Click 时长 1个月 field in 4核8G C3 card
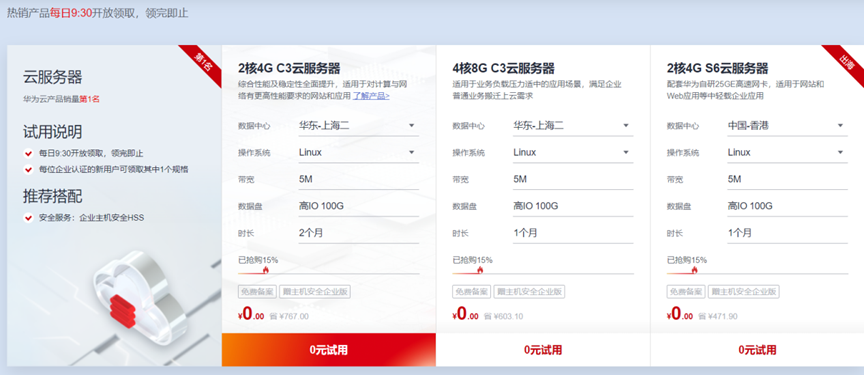Image resolution: width=864 pixels, height=375 pixels. pos(573,233)
